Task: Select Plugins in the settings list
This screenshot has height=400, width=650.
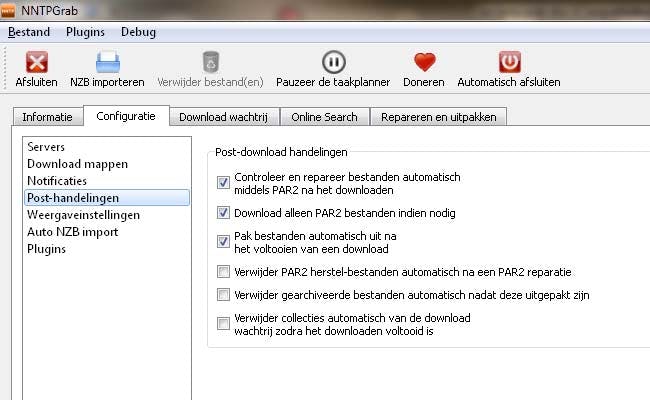Action: tap(107, 249)
